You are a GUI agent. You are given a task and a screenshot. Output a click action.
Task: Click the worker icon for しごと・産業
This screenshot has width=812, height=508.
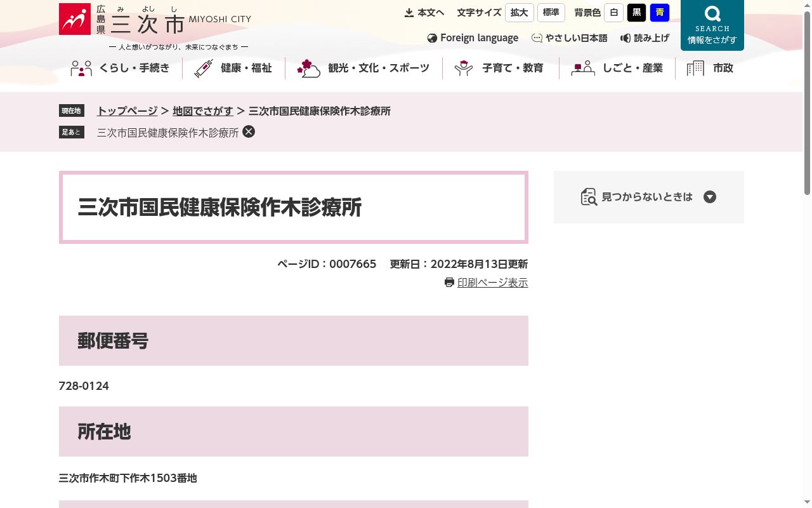(x=583, y=69)
